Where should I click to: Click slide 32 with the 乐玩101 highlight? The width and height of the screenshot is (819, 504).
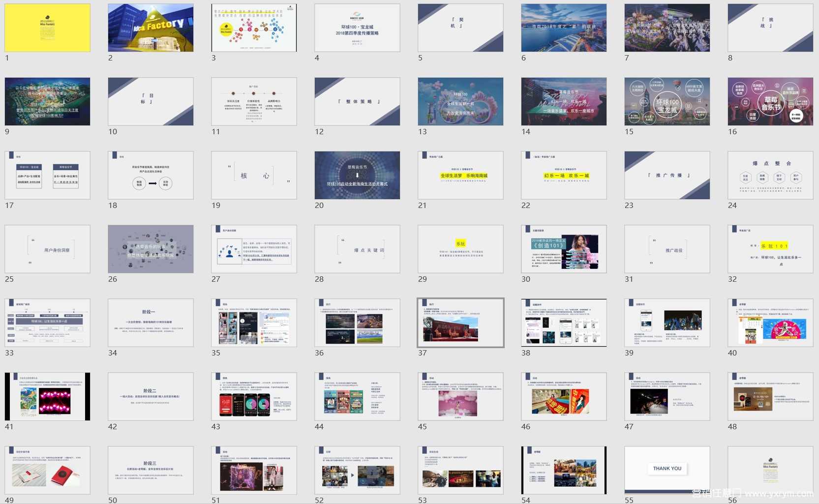pyautogui.click(x=770, y=249)
